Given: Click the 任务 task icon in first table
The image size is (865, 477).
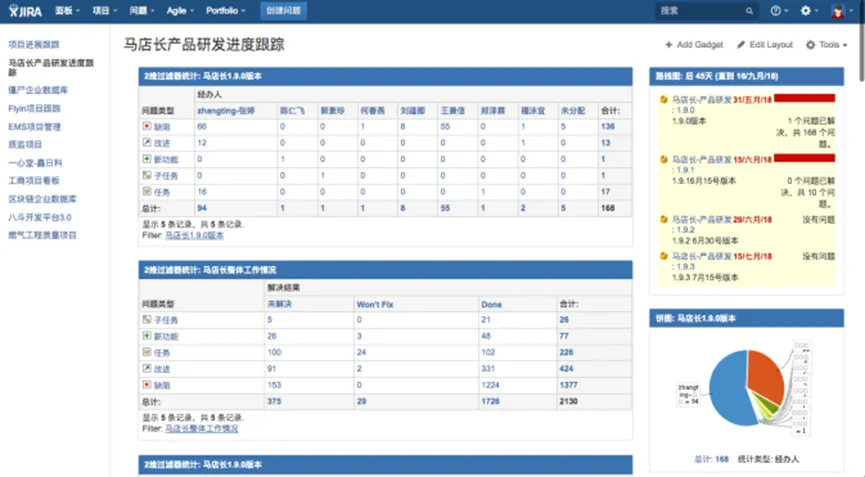Looking at the screenshot, I should [147, 191].
